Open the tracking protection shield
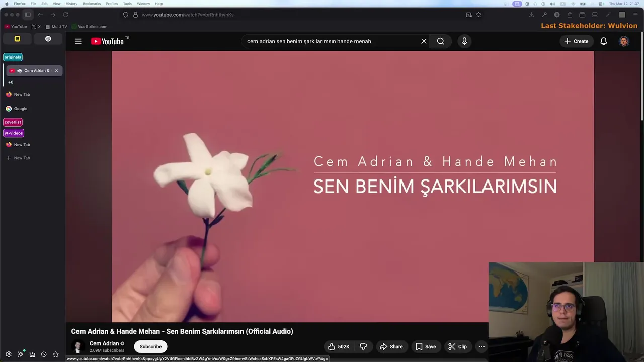Screen dimensions: 644x362 [126, 15]
